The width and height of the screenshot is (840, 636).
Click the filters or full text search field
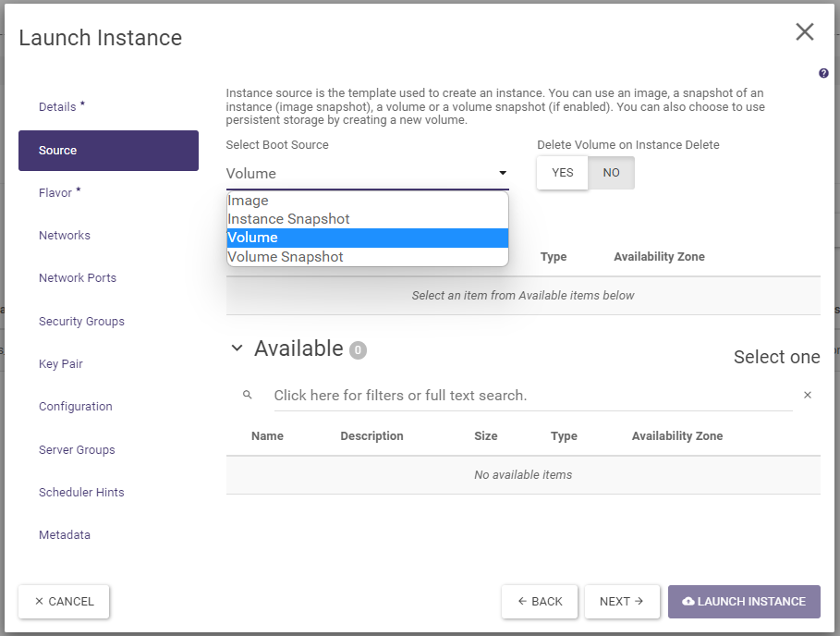point(531,395)
